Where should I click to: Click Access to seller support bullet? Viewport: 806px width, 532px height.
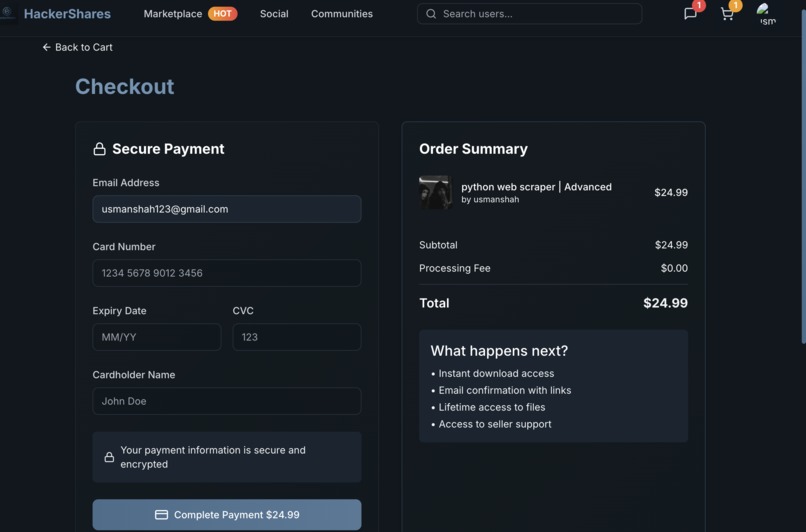[491, 424]
